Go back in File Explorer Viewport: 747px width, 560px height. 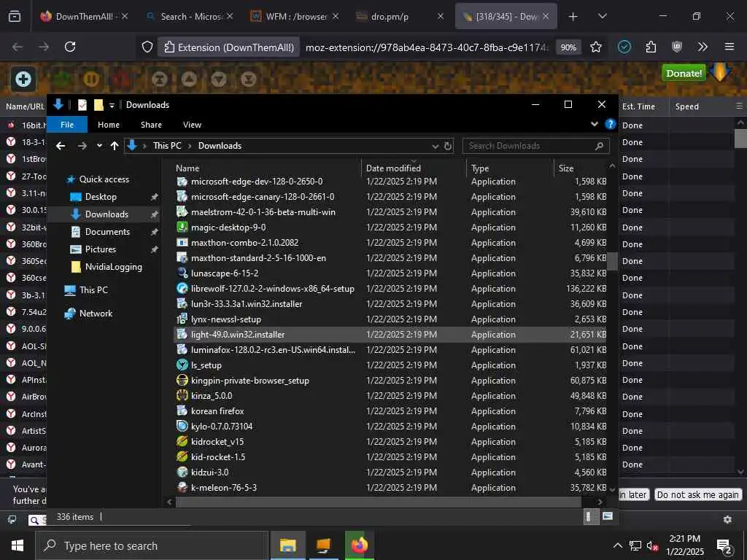pos(61,146)
